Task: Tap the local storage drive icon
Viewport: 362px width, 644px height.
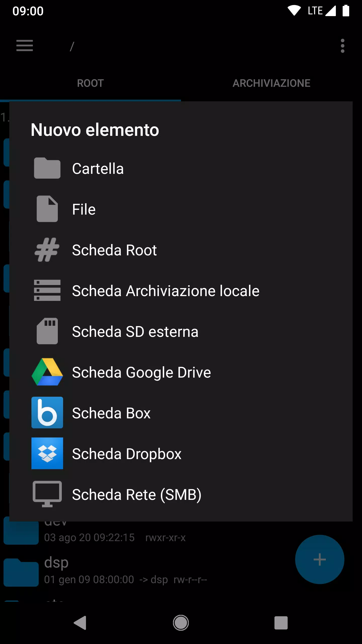Action: click(47, 290)
